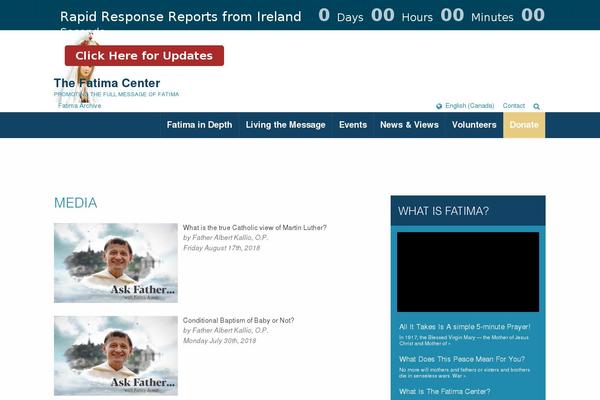Click the 'Monday July 30th, 2018' date text
600x400 pixels.
click(219, 341)
